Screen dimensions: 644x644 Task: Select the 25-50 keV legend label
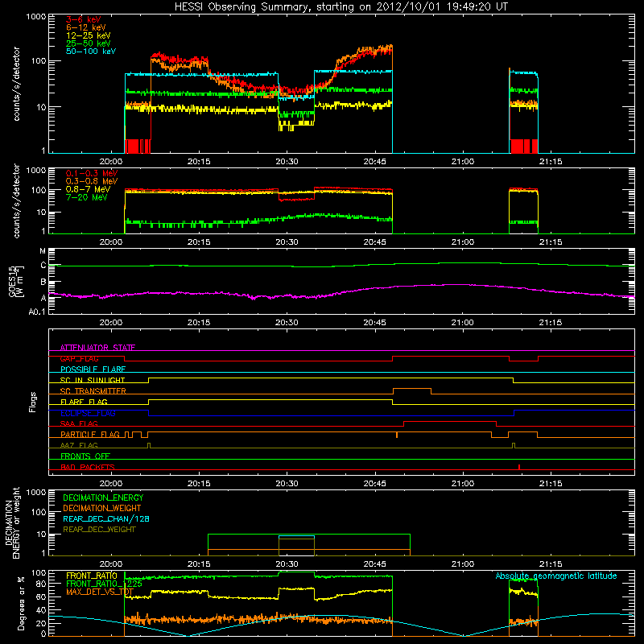(88, 43)
